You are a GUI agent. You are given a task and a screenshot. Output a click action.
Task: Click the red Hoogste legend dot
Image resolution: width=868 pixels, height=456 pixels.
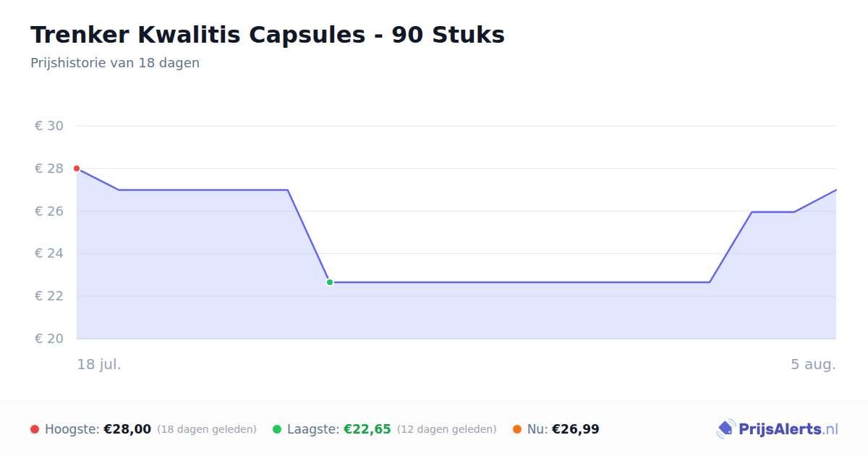pyautogui.click(x=35, y=429)
